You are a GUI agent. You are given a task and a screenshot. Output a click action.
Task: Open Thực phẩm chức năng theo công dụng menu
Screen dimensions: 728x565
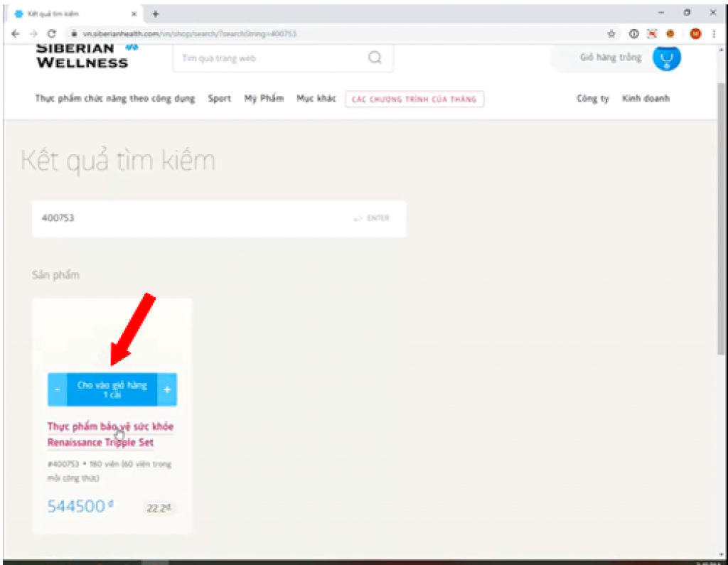tap(114, 99)
